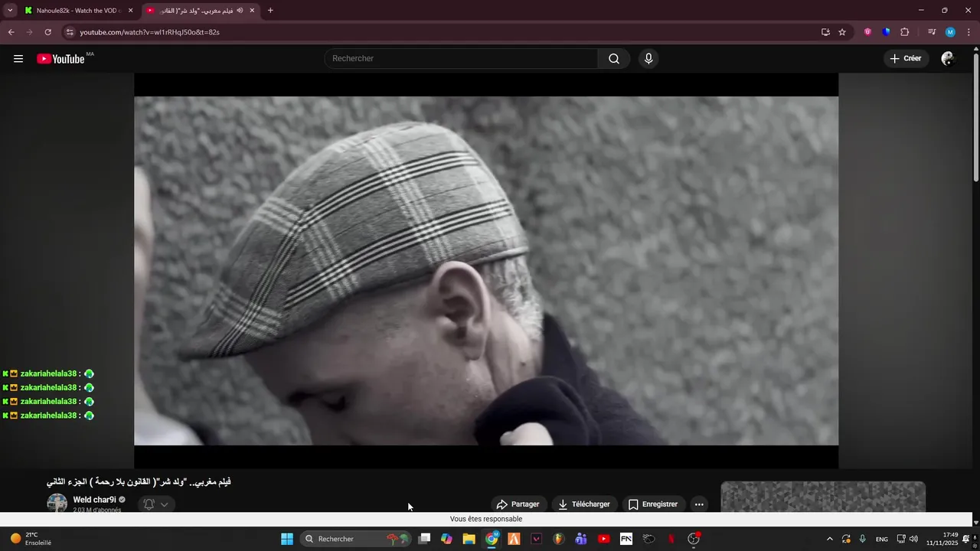The image size is (980, 551).
Task: Open the pink shield extension icon
Action: point(867,32)
